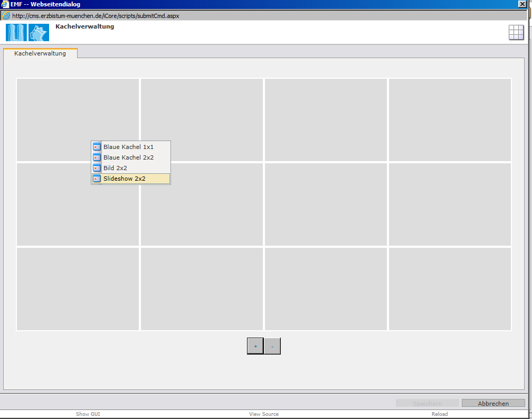Pick Bild 2x2 from the context menu
The height and width of the screenshot is (419, 532).
pyautogui.click(x=115, y=168)
